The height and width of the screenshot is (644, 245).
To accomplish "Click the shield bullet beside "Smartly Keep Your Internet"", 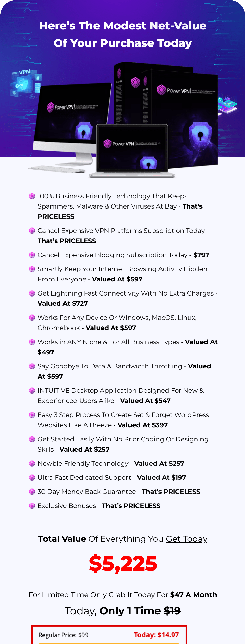I will (32, 269).
